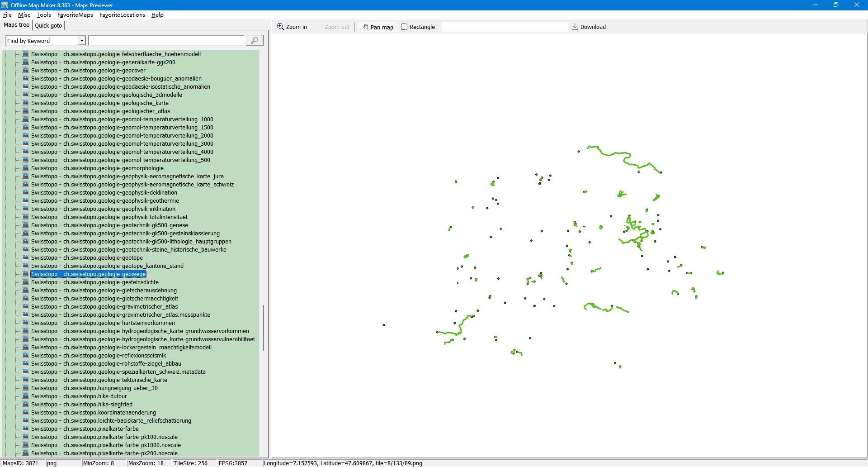The height and width of the screenshot is (467, 868).
Task: Click the map icon beside hiks-dufour
Action: pos(26,396)
